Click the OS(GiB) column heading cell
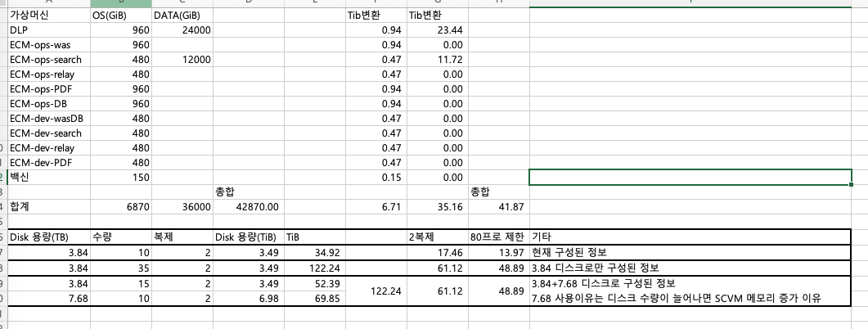 120,16
